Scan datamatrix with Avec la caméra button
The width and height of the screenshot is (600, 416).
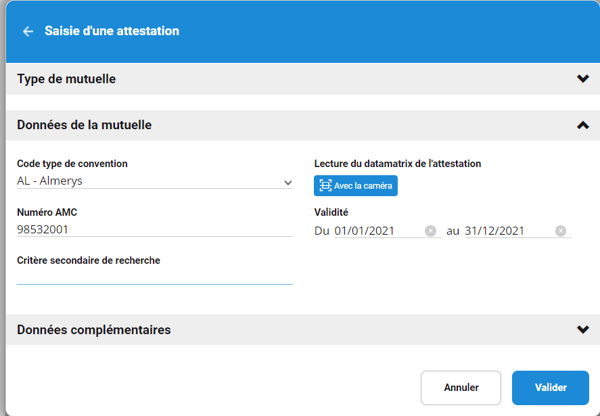[355, 186]
